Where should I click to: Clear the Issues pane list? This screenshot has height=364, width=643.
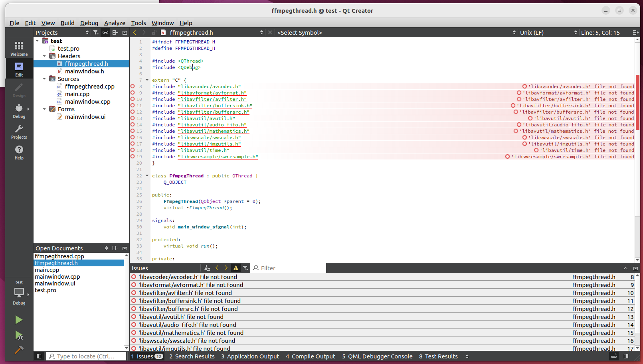coord(207,268)
